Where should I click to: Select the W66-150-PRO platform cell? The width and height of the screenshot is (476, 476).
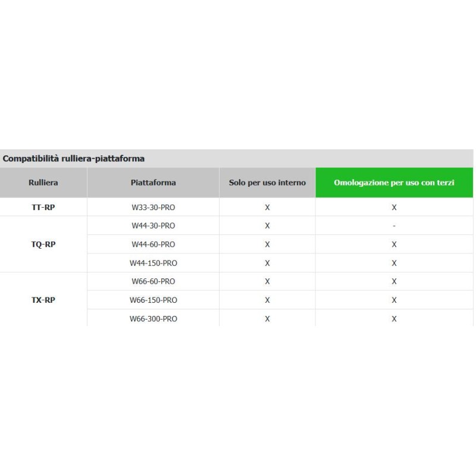(153, 300)
